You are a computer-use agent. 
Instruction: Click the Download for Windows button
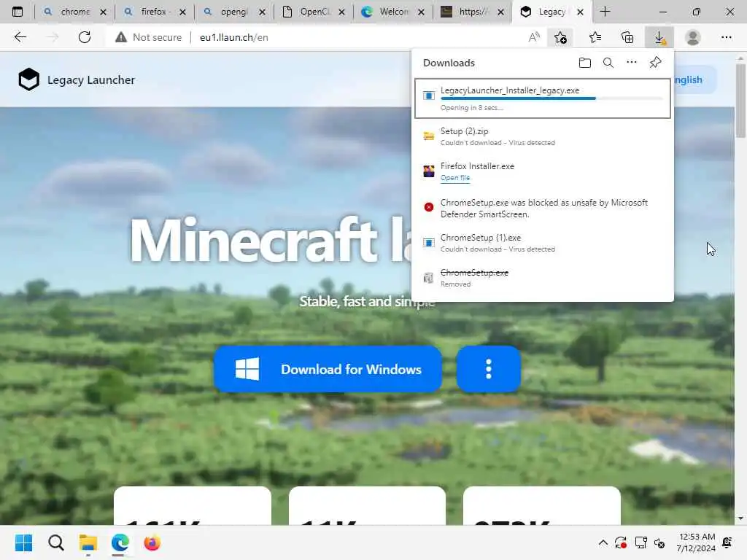[328, 369]
